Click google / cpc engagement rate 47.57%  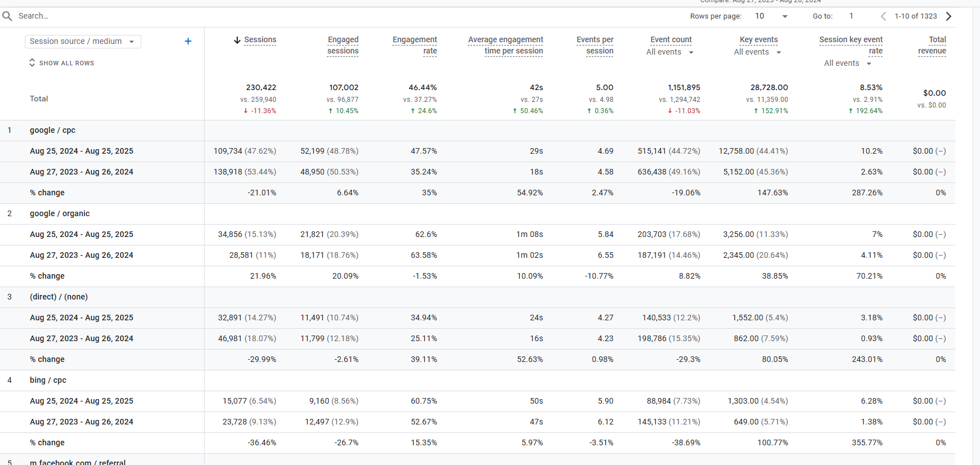[x=424, y=151]
